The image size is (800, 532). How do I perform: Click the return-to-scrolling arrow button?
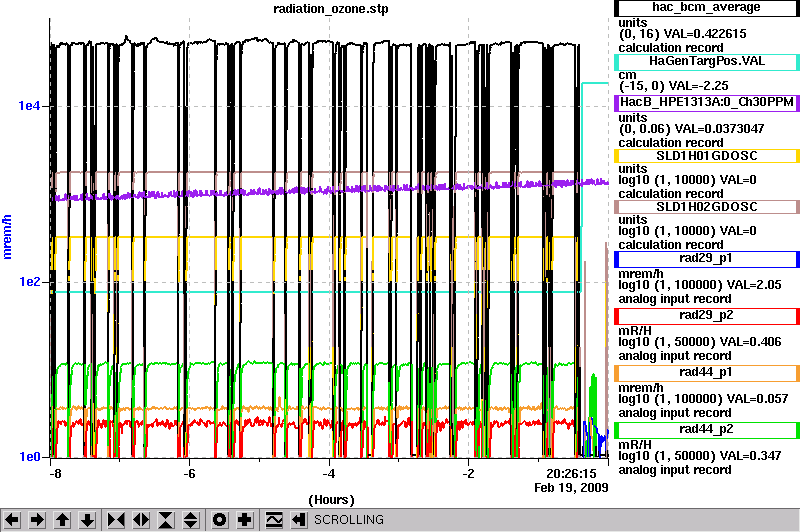(x=299, y=520)
